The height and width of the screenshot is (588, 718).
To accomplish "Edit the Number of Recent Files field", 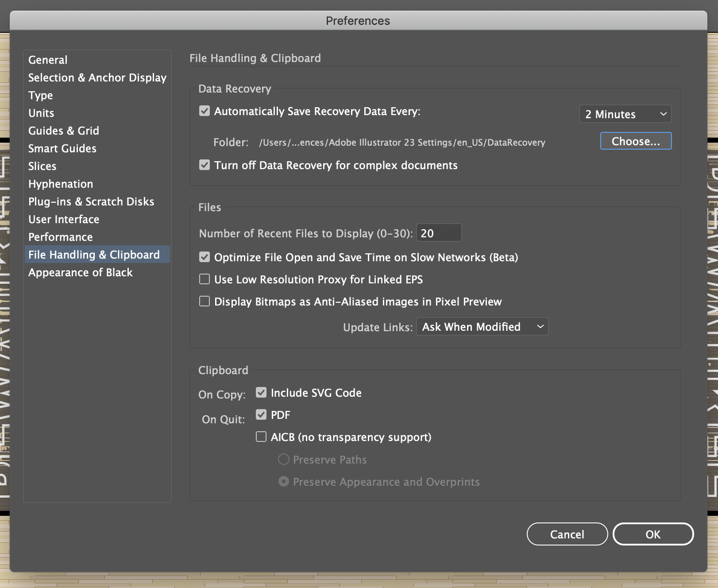I will pos(438,232).
